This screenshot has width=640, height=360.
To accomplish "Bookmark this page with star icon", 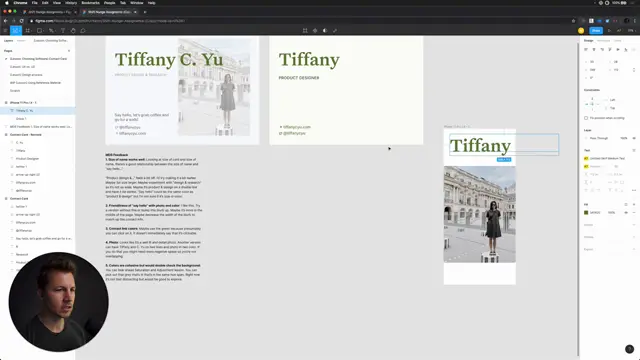I will pos(573,21).
